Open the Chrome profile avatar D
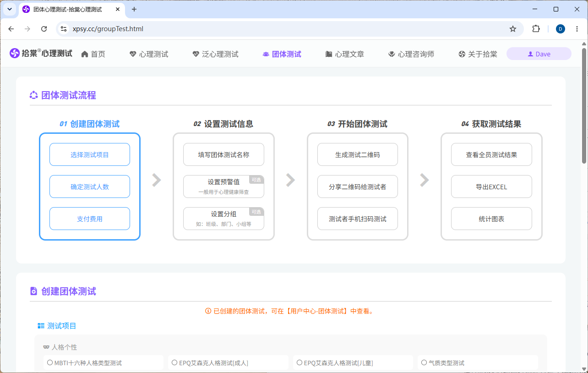588x373 pixels. (x=561, y=29)
